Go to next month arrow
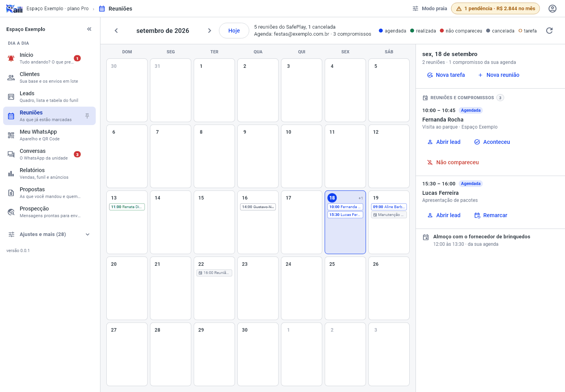The height and width of the screenshot is (392, 565). 210,31
